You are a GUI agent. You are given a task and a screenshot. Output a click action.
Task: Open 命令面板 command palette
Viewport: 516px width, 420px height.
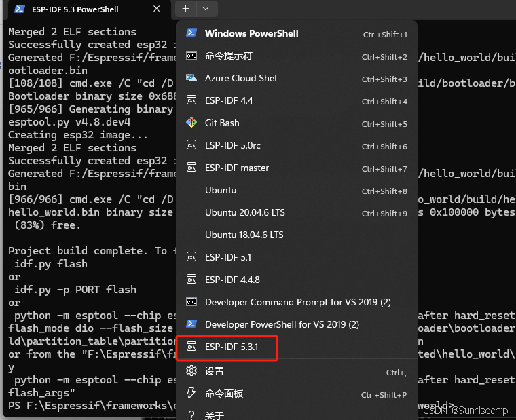[297, 394]
